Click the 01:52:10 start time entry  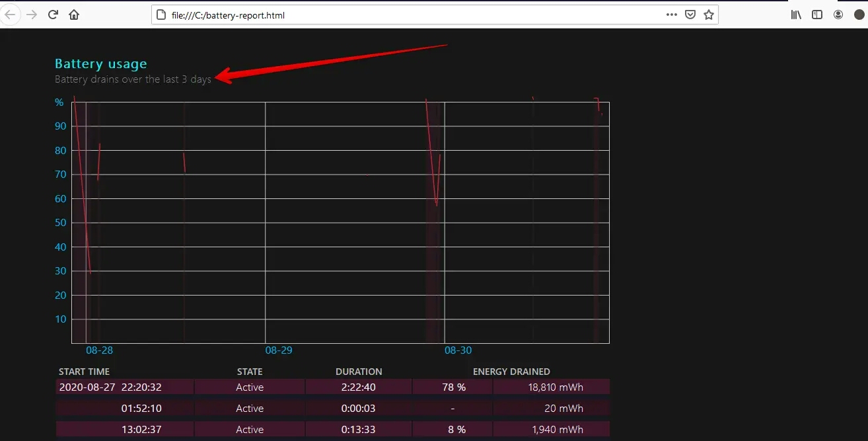141,409
